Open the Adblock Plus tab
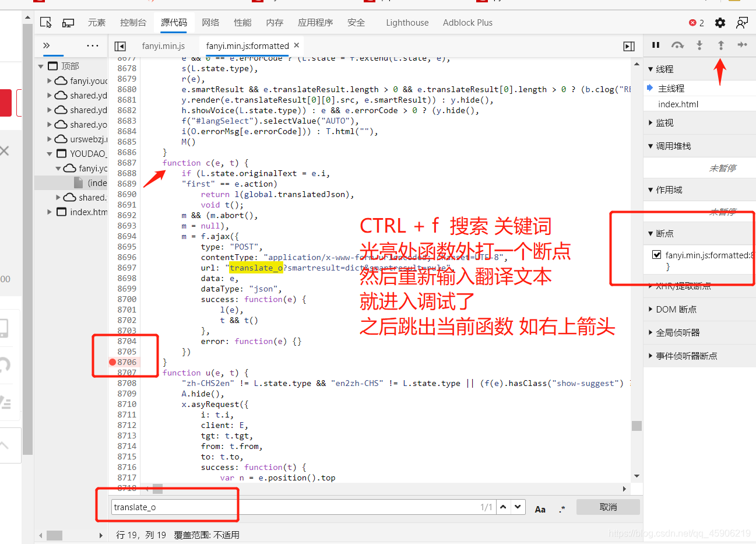The image size is (756, 544). (x=467, y=23)
